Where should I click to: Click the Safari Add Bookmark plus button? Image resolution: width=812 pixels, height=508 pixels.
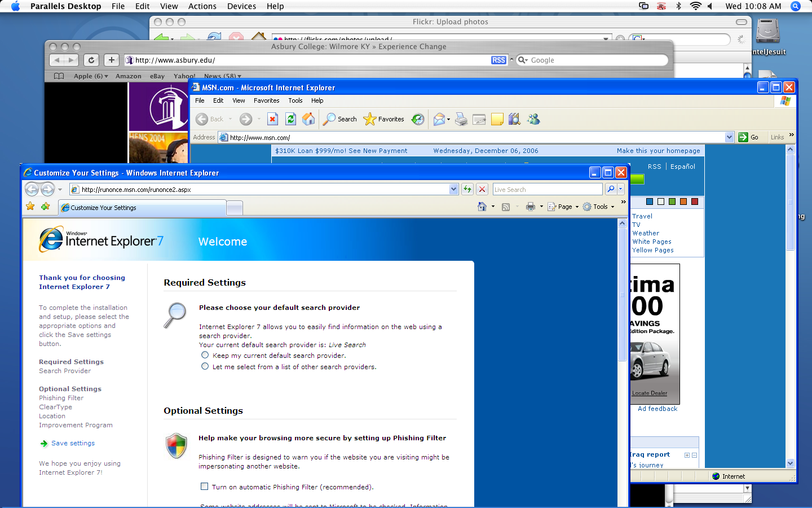tap(112, 60)
